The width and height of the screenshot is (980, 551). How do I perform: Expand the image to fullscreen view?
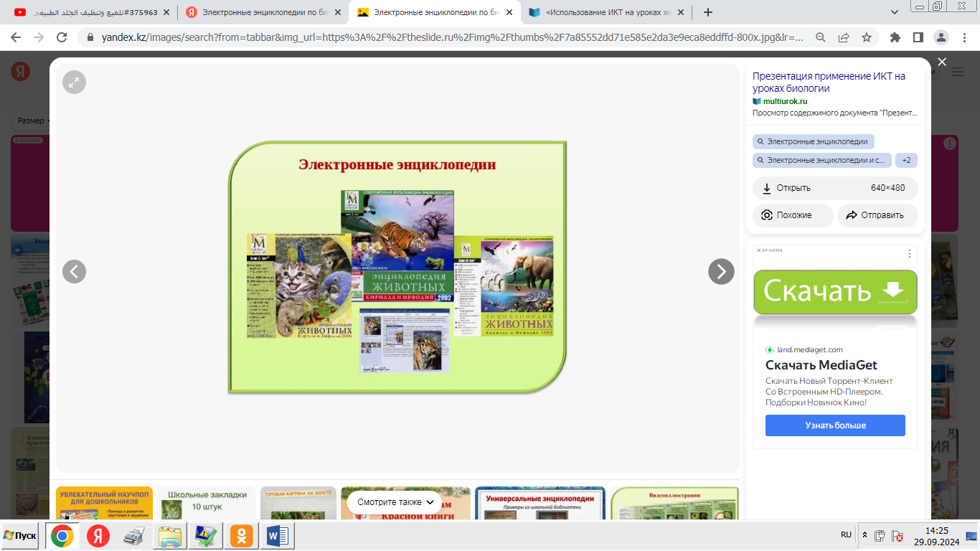tap(74, 83)
